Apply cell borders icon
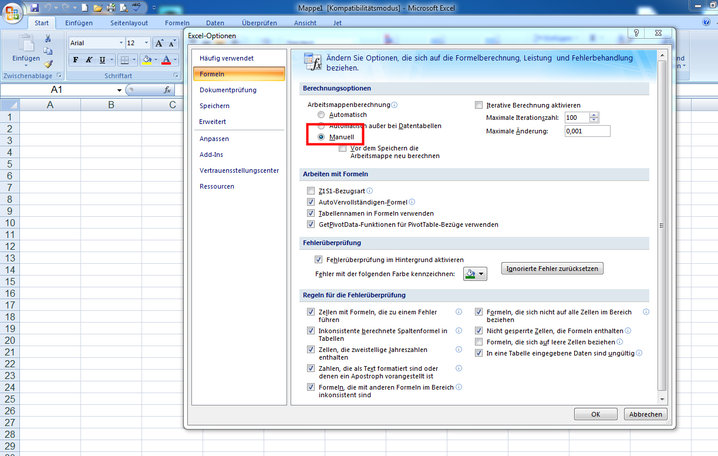Viewport: 718px width, 456px height. 124,60
